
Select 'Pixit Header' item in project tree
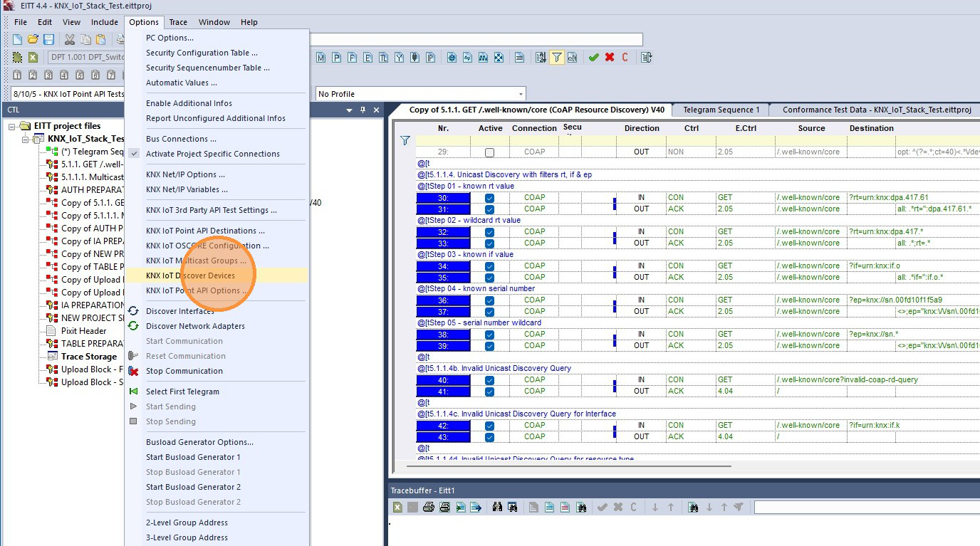pos(84,331)
